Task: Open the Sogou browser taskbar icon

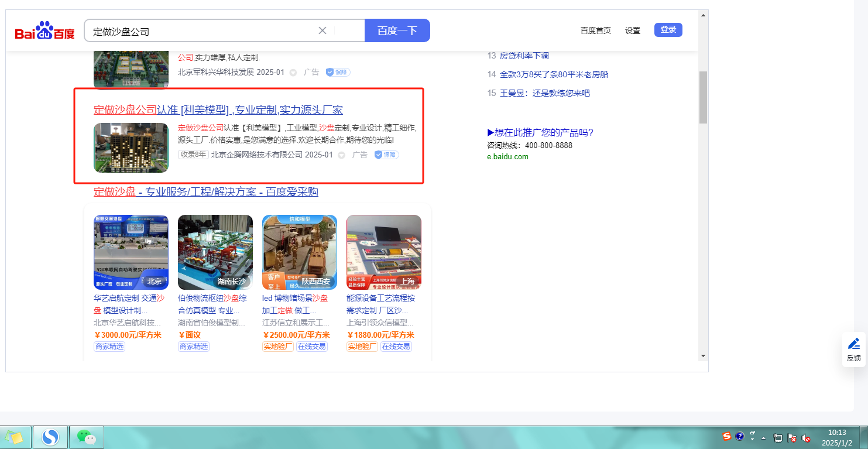Action: pos(51,437)
